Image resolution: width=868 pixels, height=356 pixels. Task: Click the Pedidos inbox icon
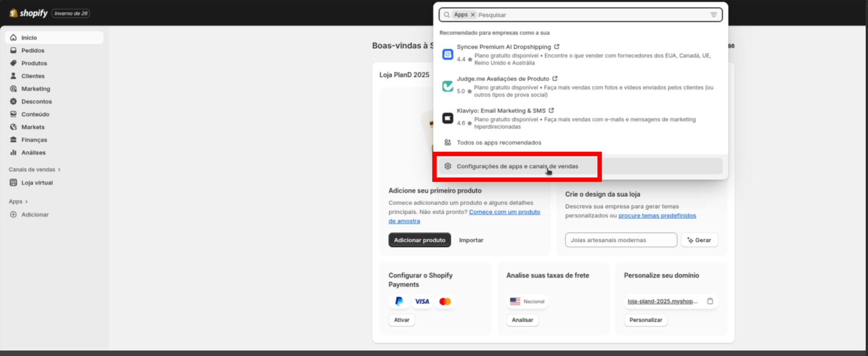coord(13,50)
